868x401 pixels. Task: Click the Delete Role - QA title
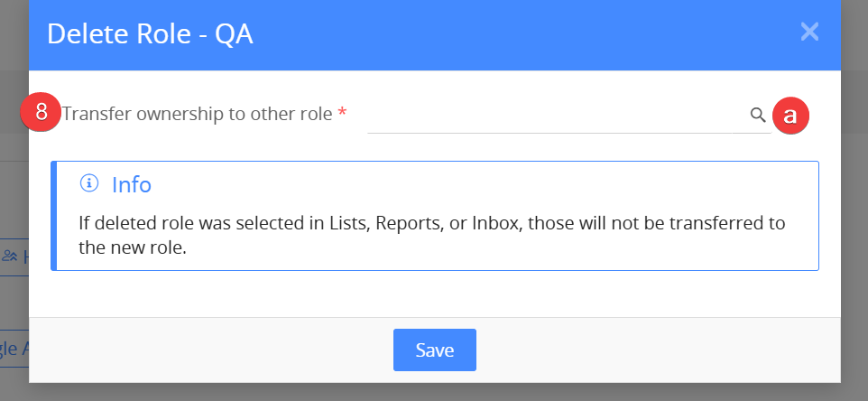click(150, 33)
